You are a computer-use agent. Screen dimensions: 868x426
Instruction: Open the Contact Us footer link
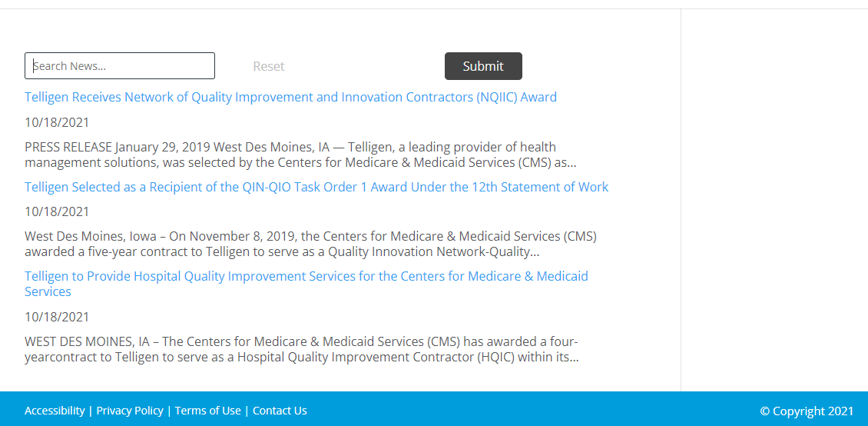[x=280, y=411]
